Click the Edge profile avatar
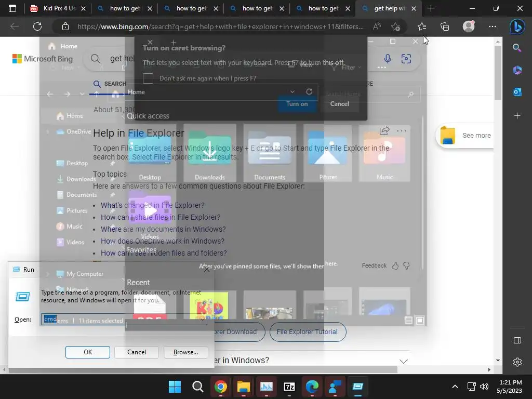Viewport: 532px width, 399px height. coord(469,26)
